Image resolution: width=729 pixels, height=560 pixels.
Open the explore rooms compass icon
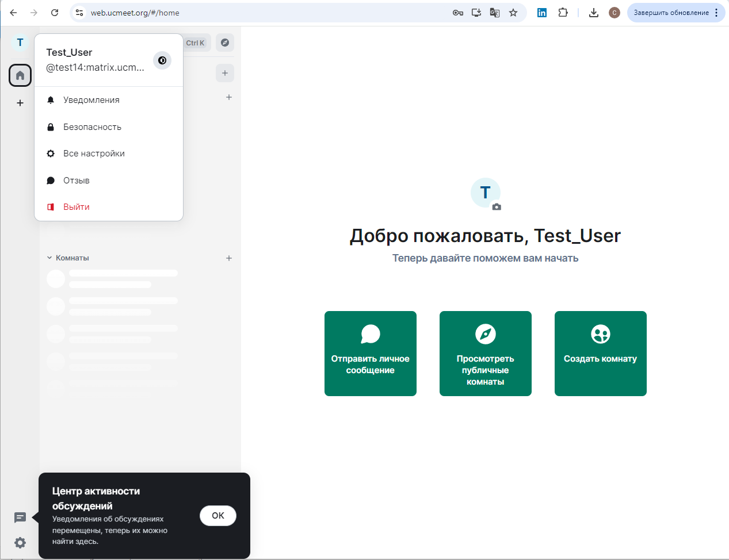click(225, 43)
